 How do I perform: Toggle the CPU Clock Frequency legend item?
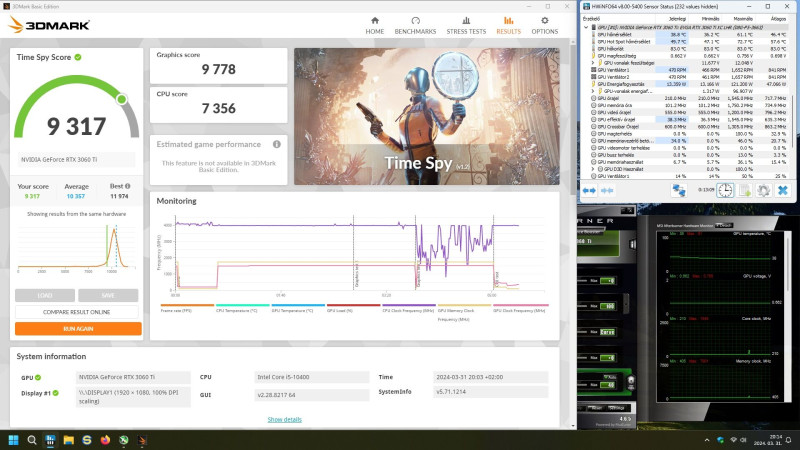click(x=408, y=310)
